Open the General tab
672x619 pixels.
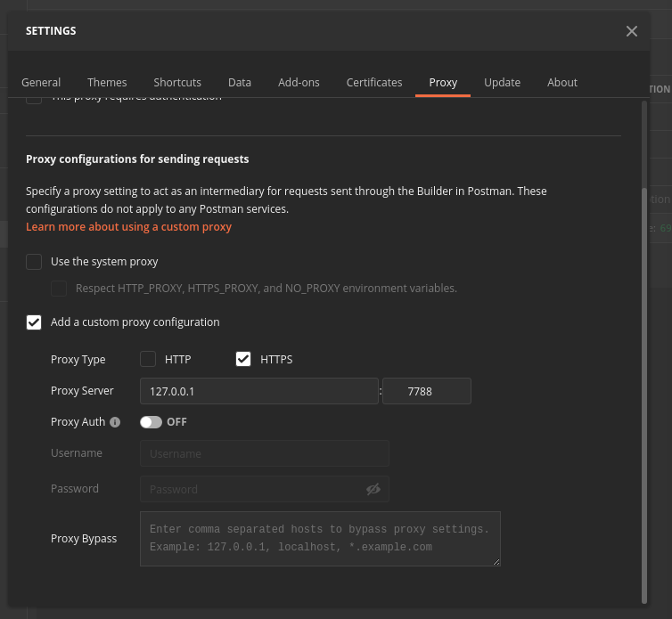pyautogui.click(x=41, y=82)
